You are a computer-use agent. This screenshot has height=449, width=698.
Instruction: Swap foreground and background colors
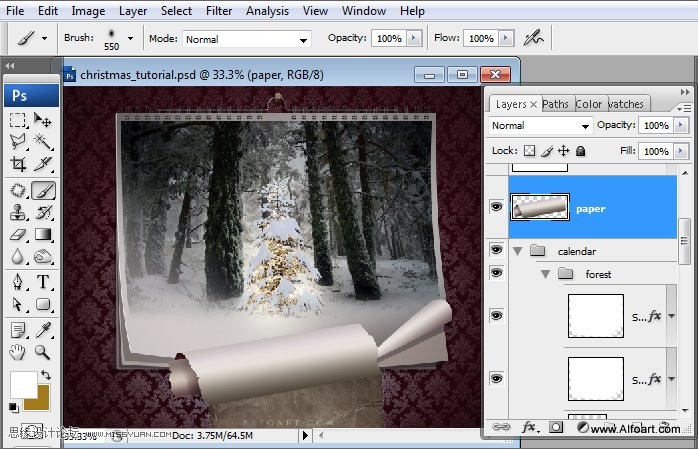pyautogui.click(x=45, y=375)
